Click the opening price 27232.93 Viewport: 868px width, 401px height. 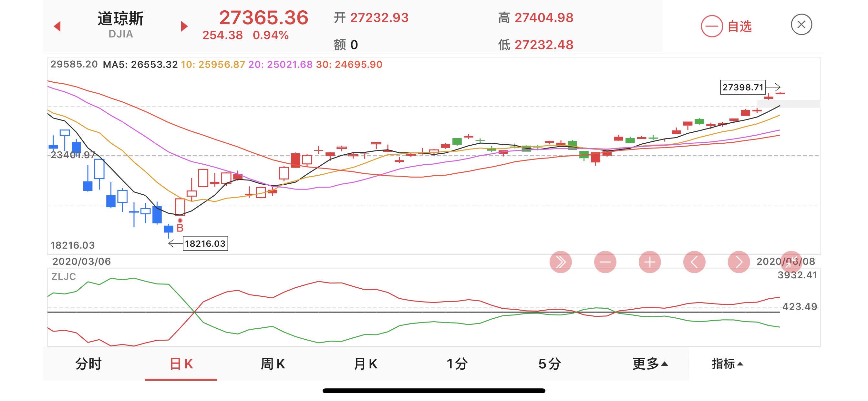point(379,17)
